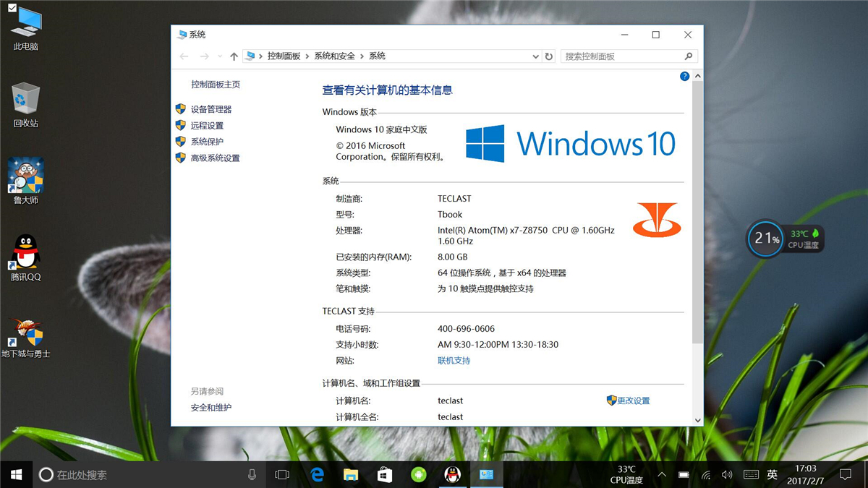Screen dimensions: 868x488
Task: Launch Microsoft Edge from the taskbar
Action: point(317,474)
